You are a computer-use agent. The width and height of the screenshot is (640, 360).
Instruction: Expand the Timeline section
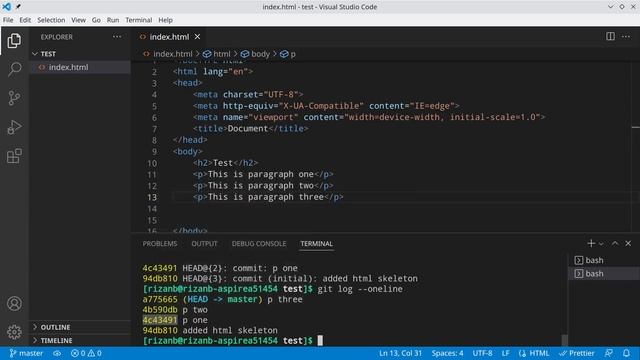pos(80,340)
